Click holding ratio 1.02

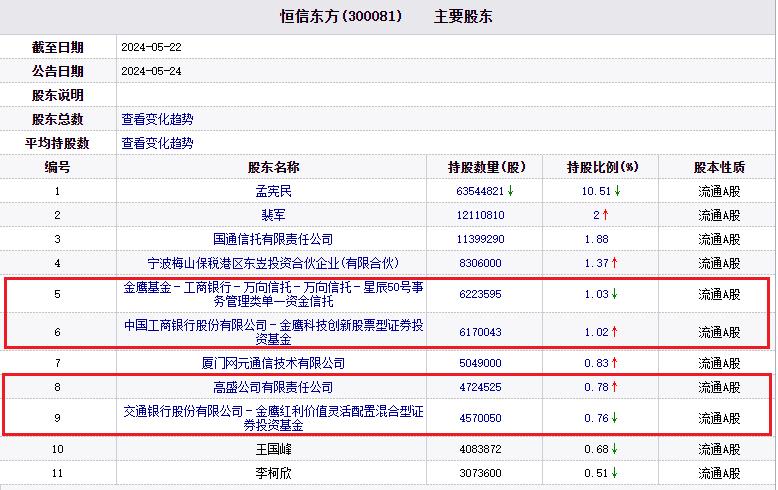click(596, 332)
